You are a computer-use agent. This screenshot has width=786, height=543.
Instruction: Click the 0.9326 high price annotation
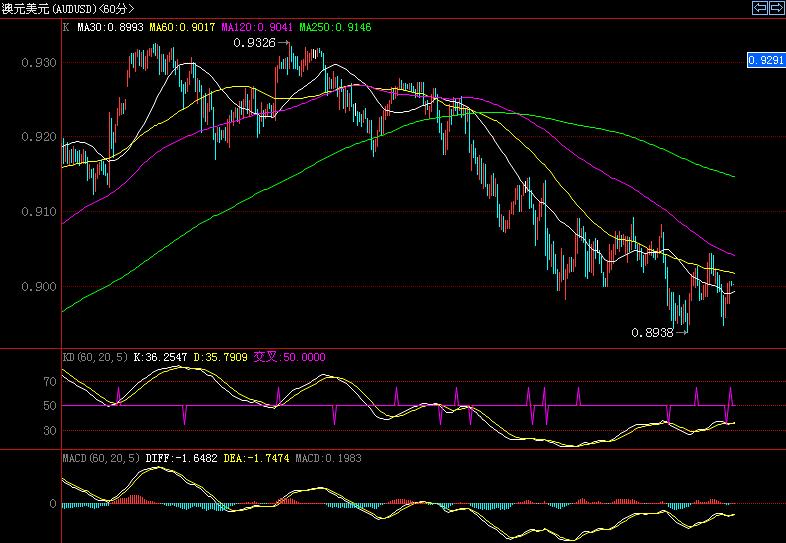tap(255, 43)
